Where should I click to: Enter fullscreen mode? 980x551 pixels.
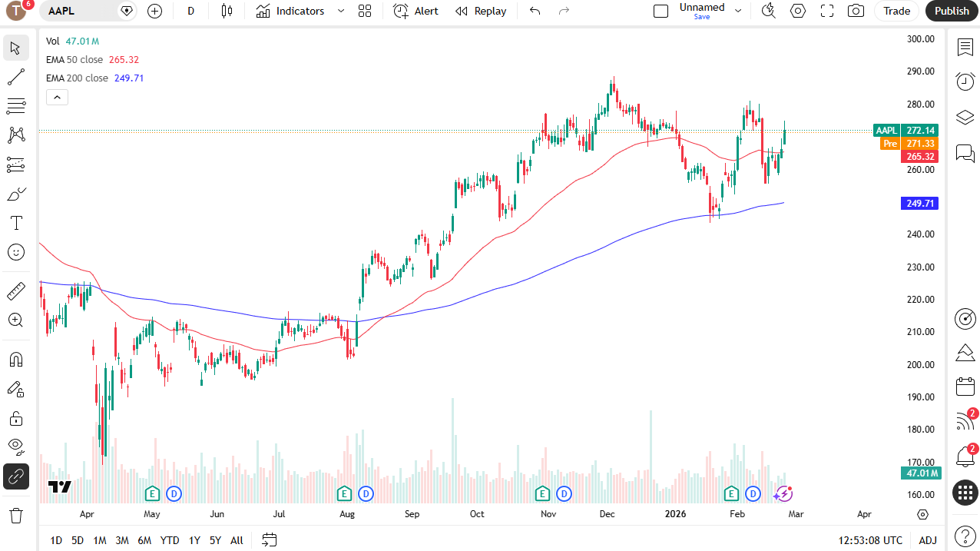click(x=827, y=11)
